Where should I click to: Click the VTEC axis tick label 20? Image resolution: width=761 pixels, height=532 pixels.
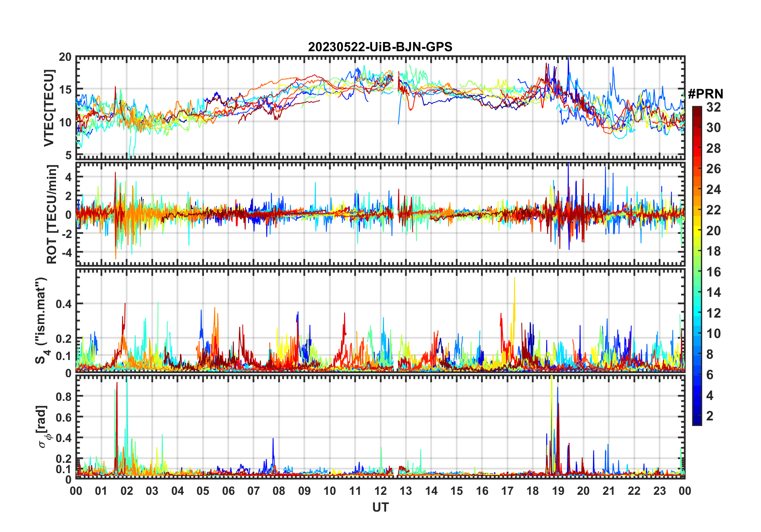point(65,57)
